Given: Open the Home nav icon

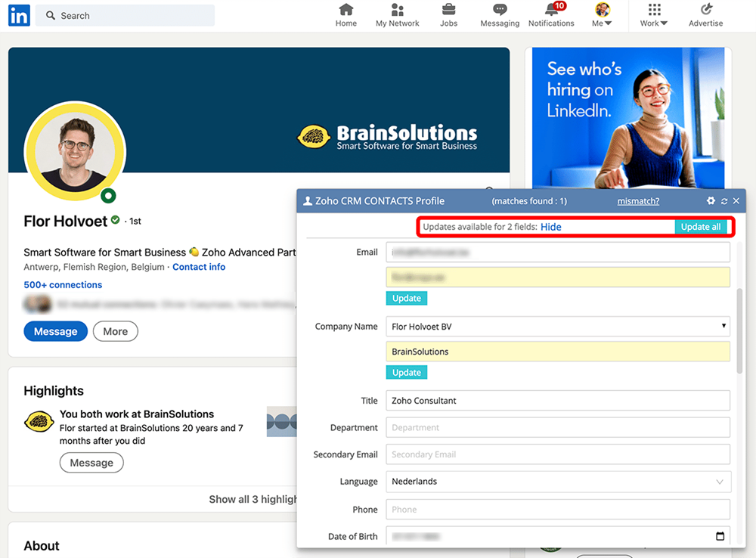Looking at the screenshot, I should click(346, 15).
